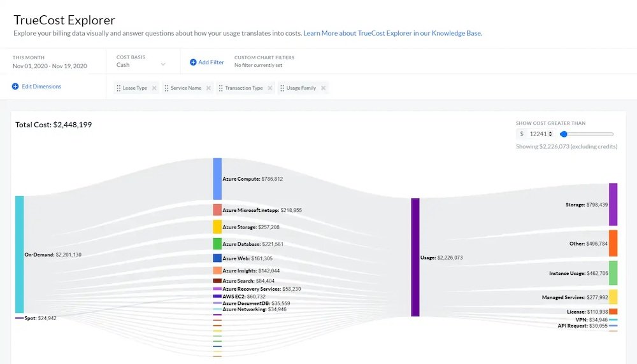The image size is (637, 364).
Task: Remove the Usage Family dimension chip
Action: 324,88
